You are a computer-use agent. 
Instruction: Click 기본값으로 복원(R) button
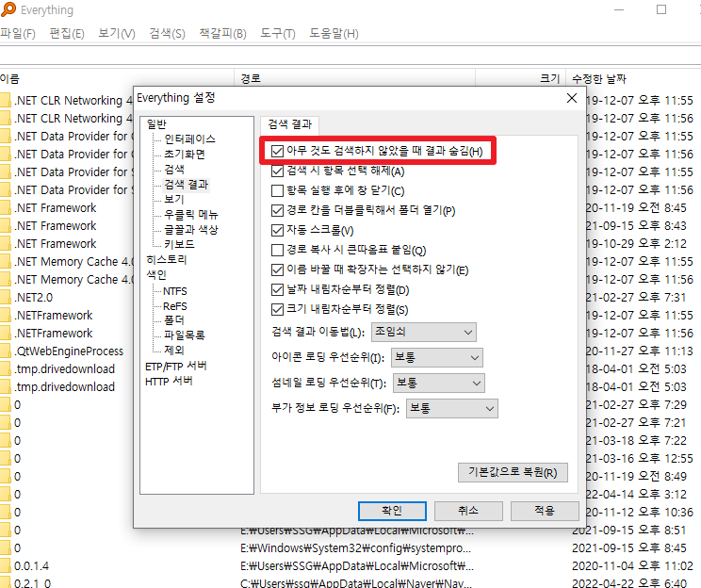513,473
